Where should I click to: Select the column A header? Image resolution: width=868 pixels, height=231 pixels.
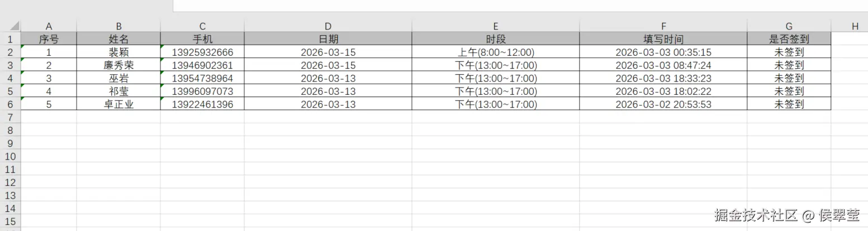(49, 26)
